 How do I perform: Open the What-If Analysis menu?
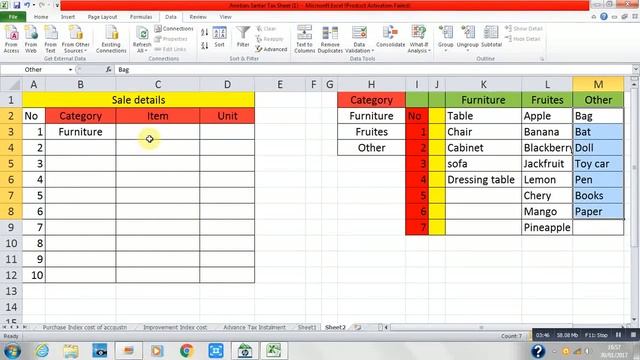419,39
